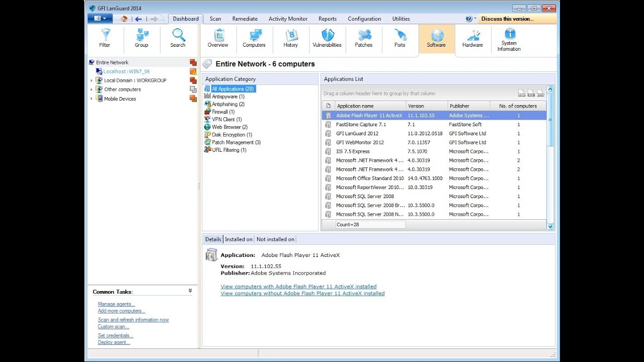Click the status icon beside Other computers

coord(193,89)
